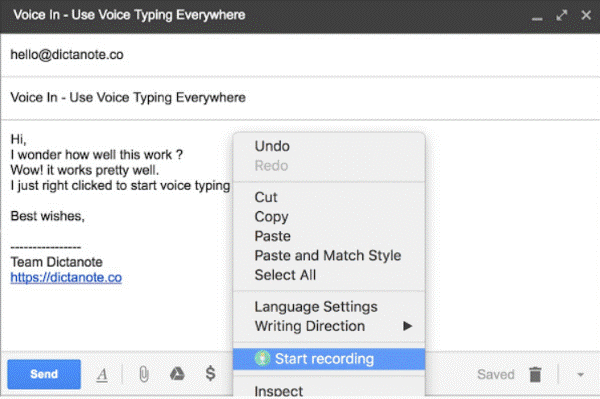Insert files using the Google Drive icon

(x=177, y=374)
